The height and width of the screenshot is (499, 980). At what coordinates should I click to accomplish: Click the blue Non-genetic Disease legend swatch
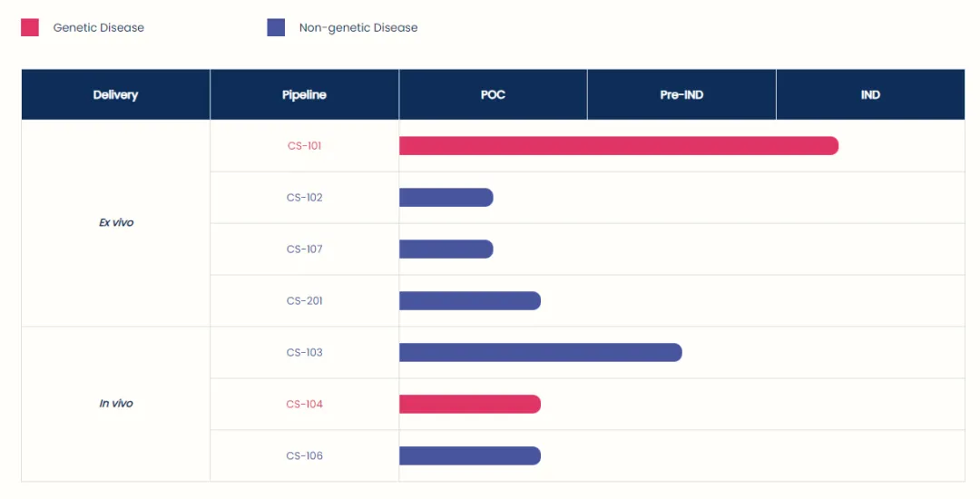[276, 27]
